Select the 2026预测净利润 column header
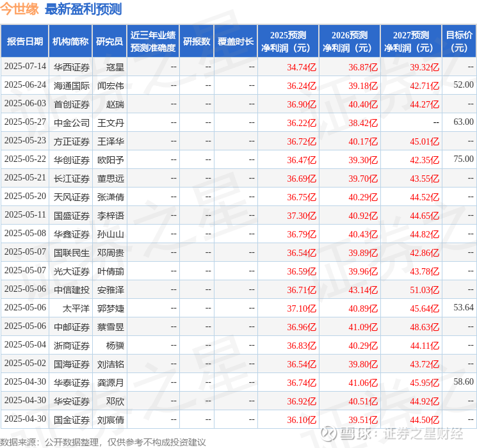Image resolution: width=477 pixels, height=448 pixels. [x=350, y=42]
